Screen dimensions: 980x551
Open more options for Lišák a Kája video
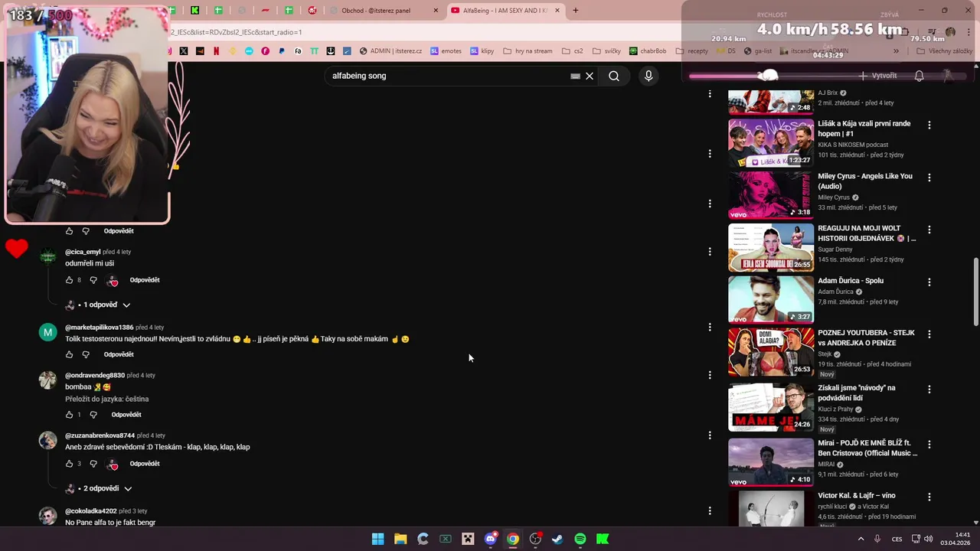pos(929,125)
